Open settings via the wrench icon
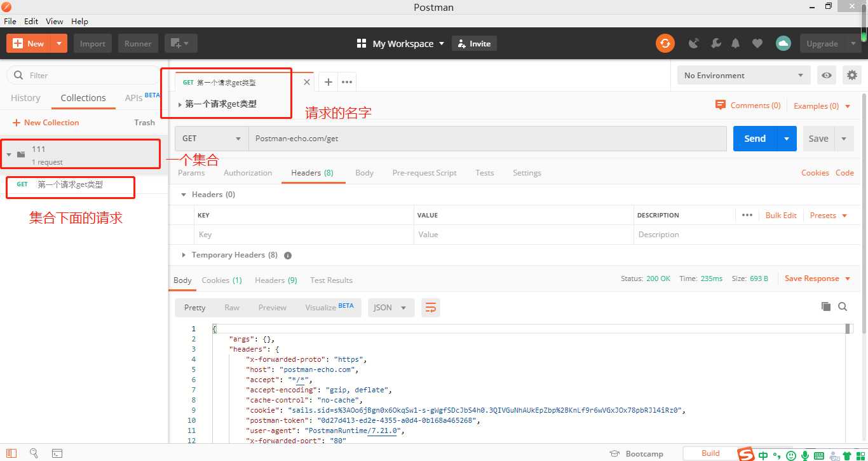 [x=715, y=43]
